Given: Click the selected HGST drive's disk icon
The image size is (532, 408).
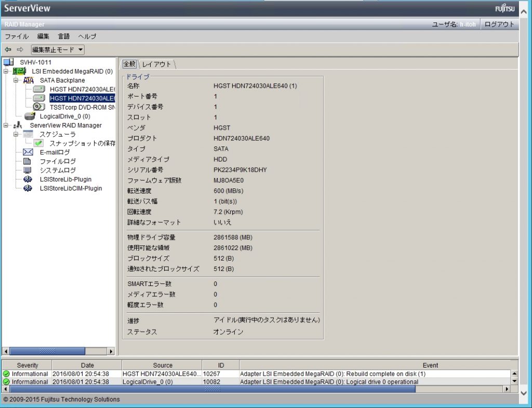Looking at the screenshot, I should click(x=39, y=98).
